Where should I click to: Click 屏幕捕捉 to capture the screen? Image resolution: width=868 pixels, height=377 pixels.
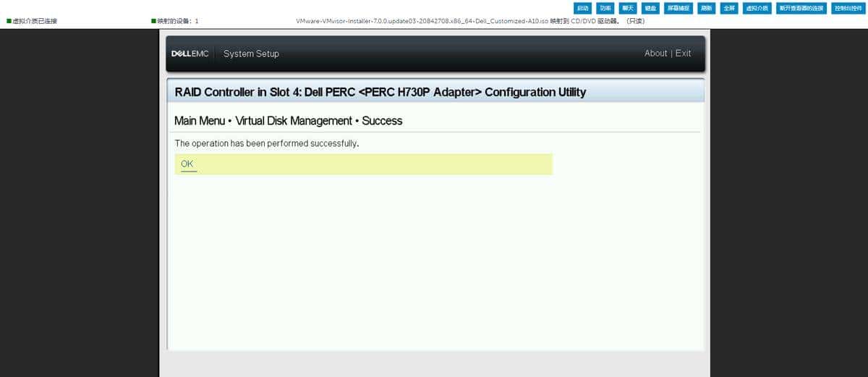point(678,8)
